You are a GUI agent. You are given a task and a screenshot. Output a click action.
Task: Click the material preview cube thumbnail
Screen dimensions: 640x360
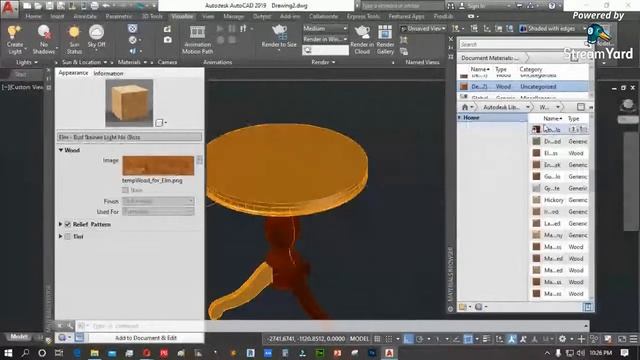pos(129,103)
